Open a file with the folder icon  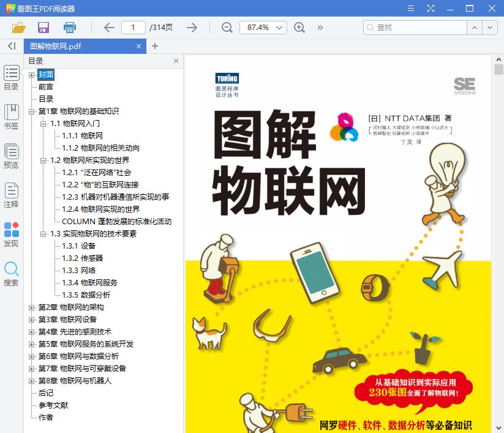[x=18, y=28]
